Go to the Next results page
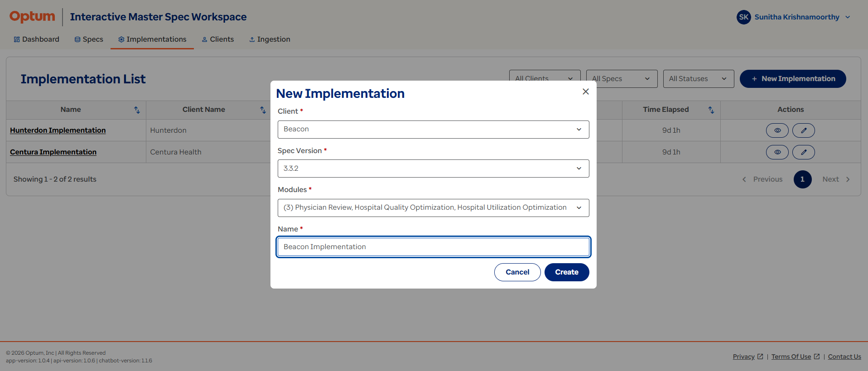The width and height of the screenshot is (868, 371). 836,179
